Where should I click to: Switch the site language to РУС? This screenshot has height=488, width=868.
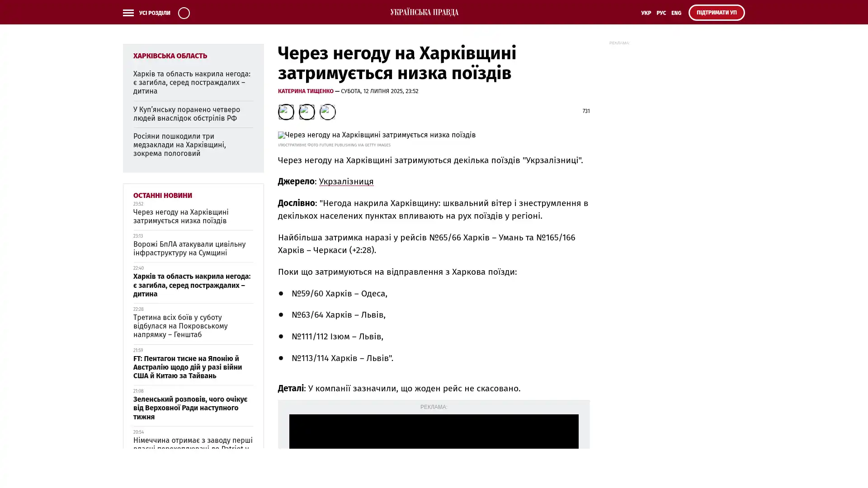tap(661, 13)
